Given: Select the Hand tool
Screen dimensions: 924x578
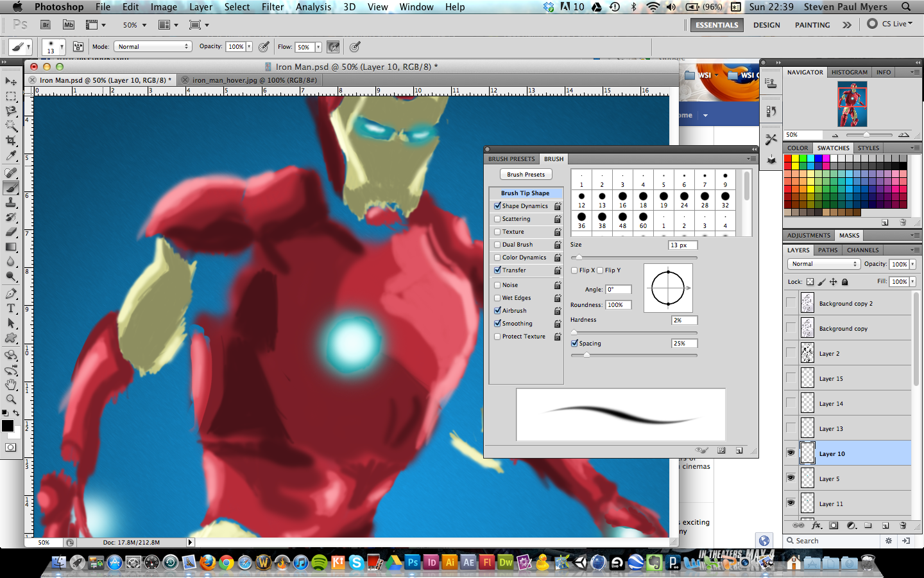Looking at the screenshot, I should click(11, 384).
